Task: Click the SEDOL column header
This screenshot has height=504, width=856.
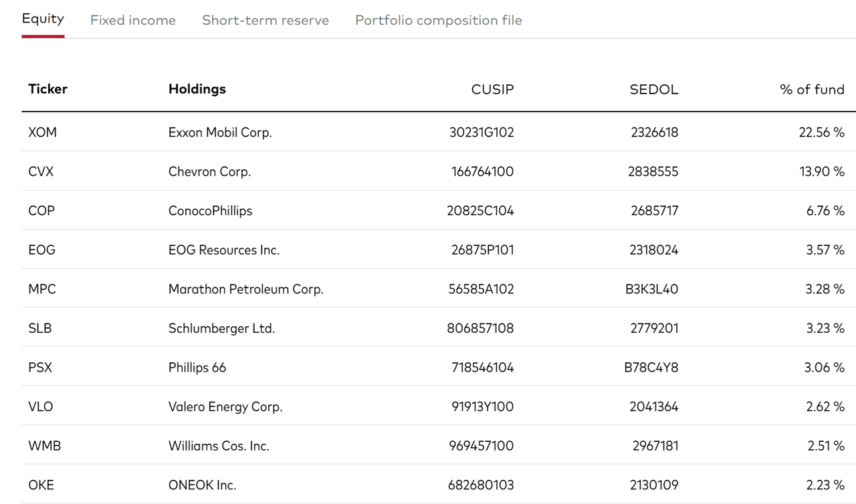Action: [654, 90]
